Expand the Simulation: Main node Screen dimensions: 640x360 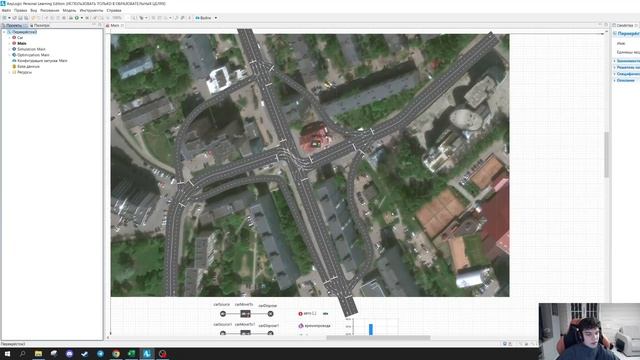9,49
